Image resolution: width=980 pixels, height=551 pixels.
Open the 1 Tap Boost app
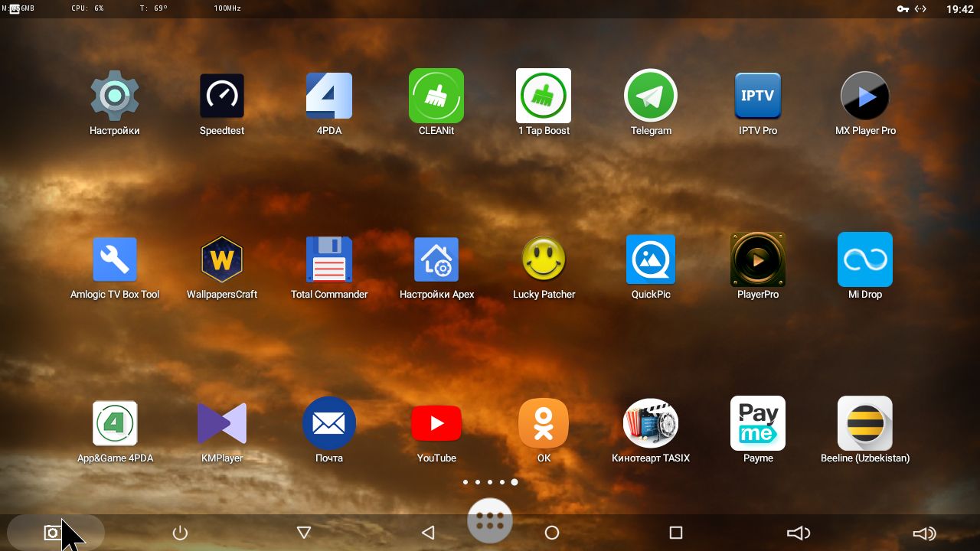click(x=544, y=96)
